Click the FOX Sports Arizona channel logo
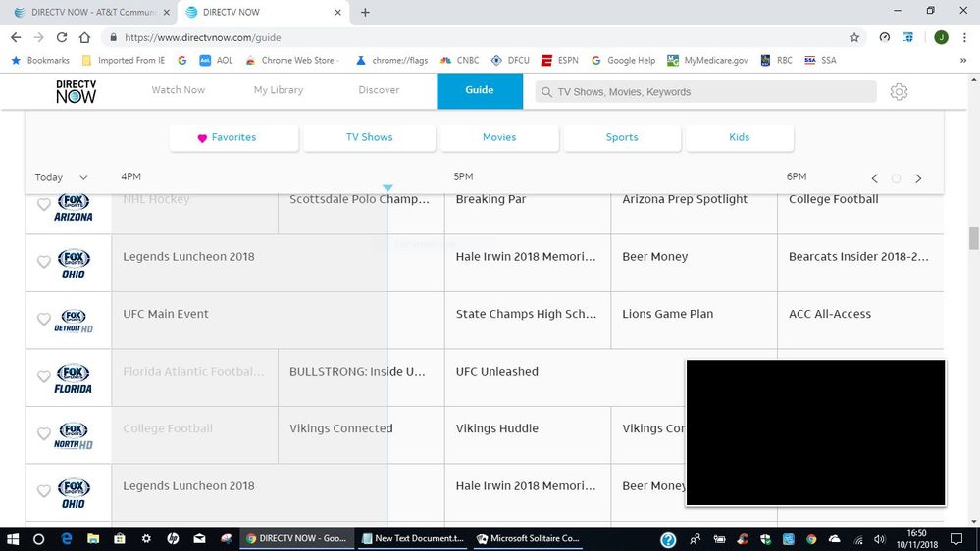980x551 pixels. pos(74,207)
